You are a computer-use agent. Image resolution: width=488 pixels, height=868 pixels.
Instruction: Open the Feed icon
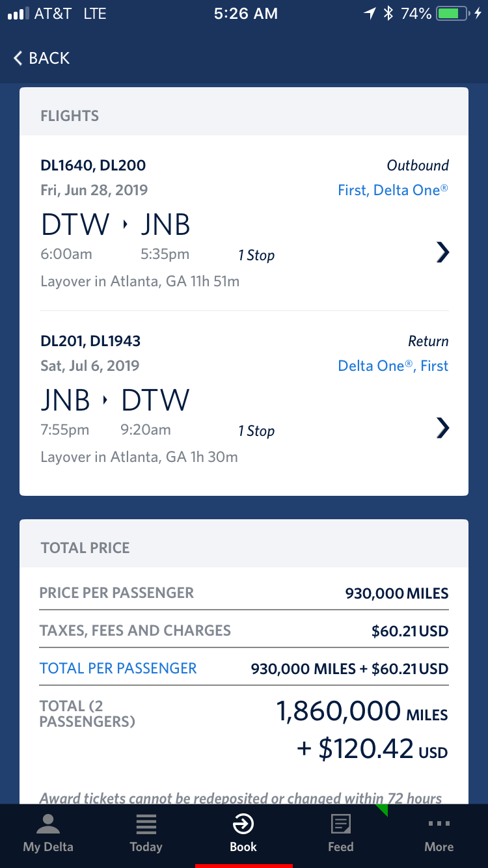[341, 824]
